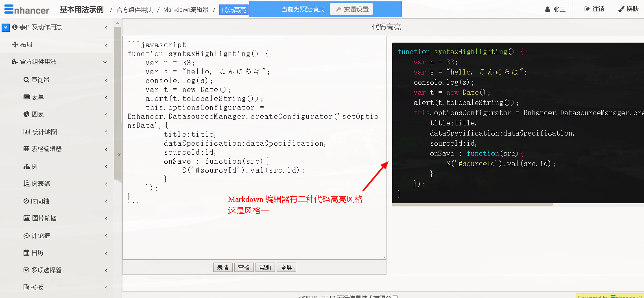Click the sidebar vertical scrollbar thumb

tap(117, 104)
